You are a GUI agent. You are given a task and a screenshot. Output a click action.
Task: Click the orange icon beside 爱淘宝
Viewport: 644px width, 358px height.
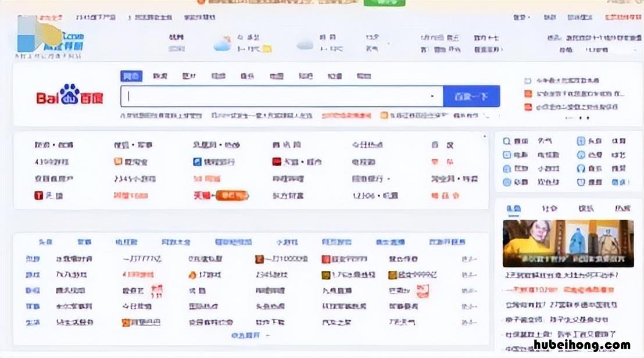[x=118, y=162]
